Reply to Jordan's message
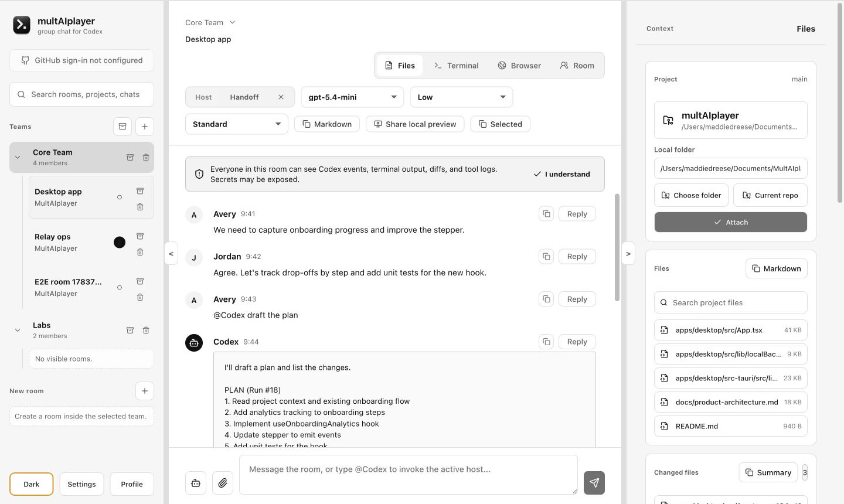The image size is (844, 504). point(577,257)
